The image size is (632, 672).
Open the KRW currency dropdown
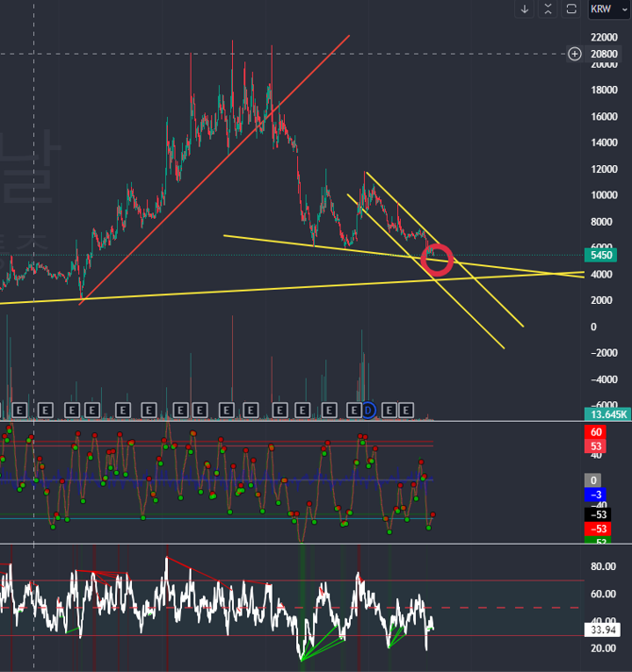tap(608, 9)
